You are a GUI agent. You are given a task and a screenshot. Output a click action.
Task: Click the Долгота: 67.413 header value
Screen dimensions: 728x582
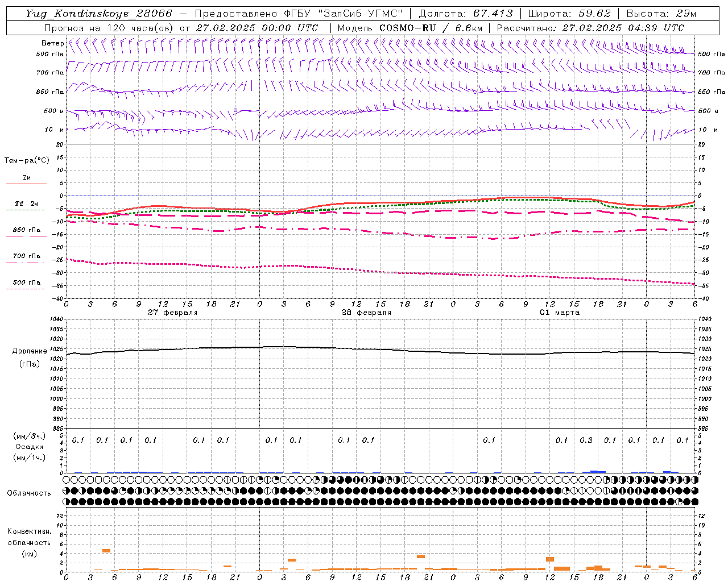[466, 14]
